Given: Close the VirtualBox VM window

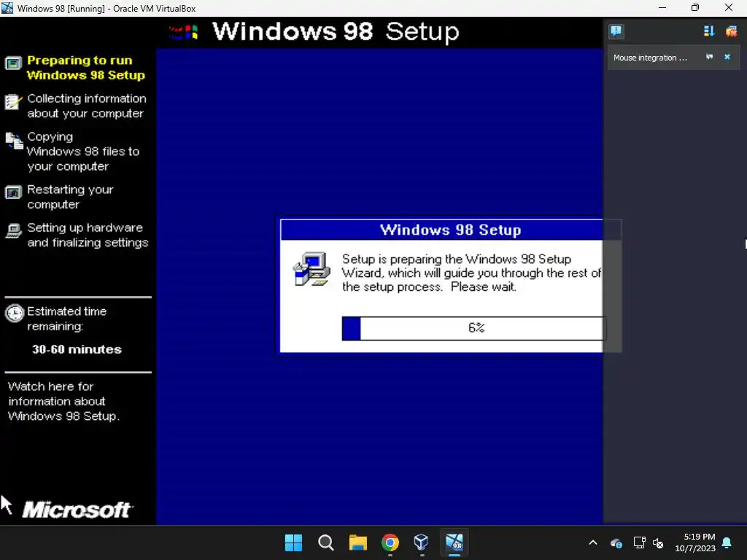Looking at the screenshot, I should pos(729,8).
